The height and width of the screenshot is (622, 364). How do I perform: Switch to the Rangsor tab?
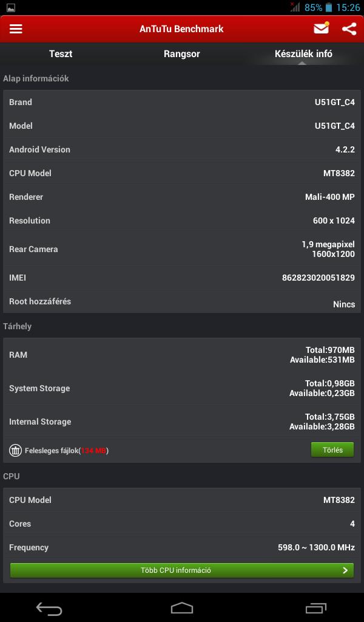pyautogui.click(x=182, y=54)
